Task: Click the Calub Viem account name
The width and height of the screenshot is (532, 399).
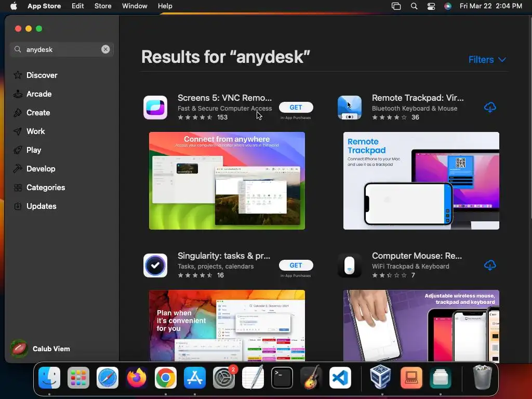Action: [x=51, y=349]
